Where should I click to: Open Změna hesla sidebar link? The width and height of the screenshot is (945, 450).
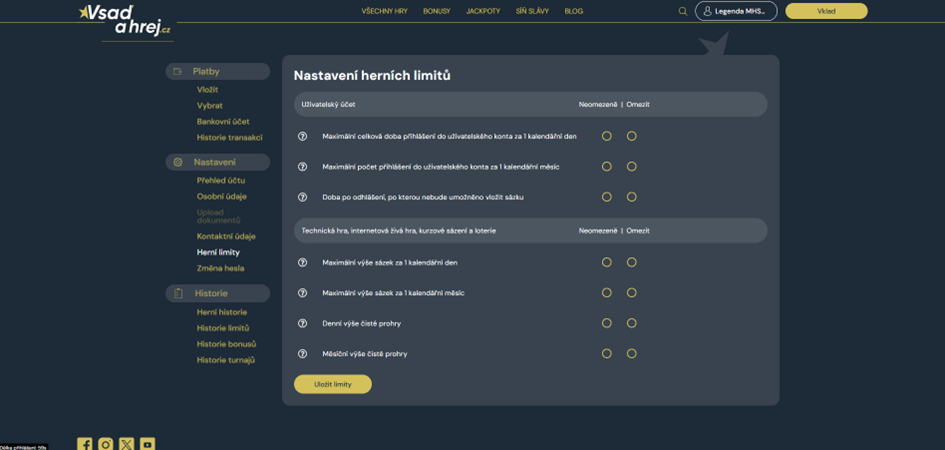[x=220, y=268]
